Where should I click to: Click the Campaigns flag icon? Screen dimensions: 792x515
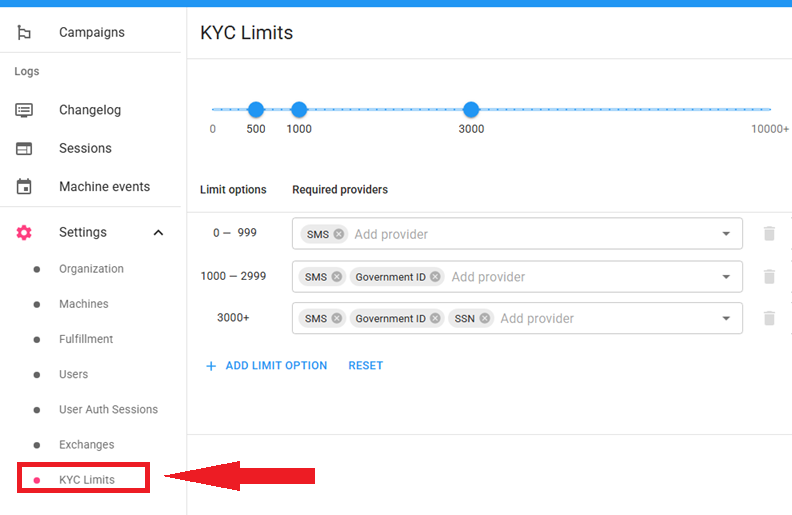(x=24, y=32)
